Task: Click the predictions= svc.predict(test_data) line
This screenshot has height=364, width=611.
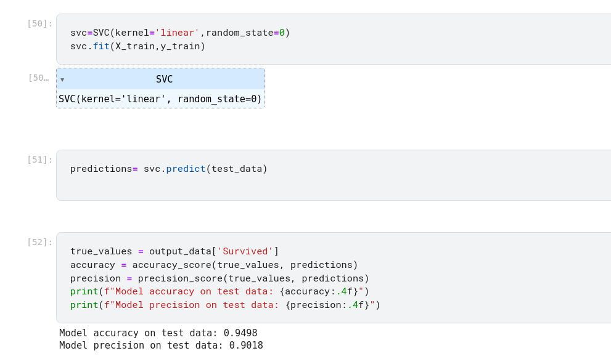Action: click(168, 169)
